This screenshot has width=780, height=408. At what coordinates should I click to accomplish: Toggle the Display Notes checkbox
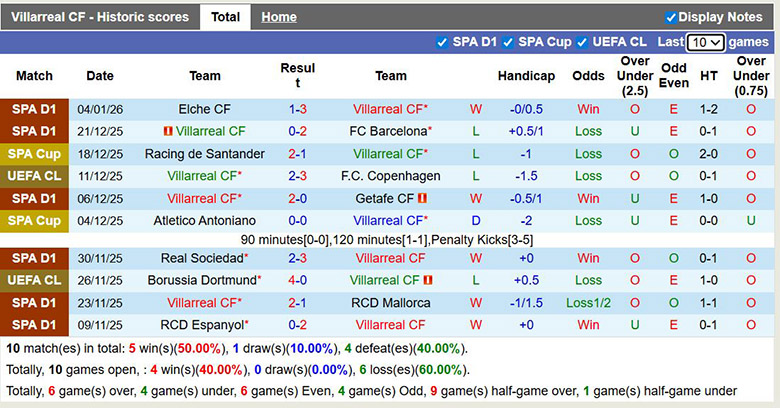(x=671, y=17)
